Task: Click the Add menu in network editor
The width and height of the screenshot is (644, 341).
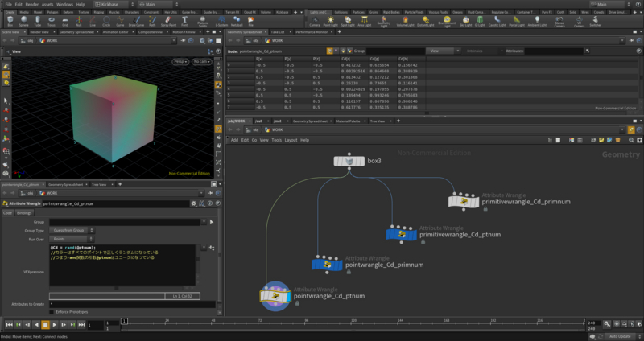Action: click(x=234, y=140)
